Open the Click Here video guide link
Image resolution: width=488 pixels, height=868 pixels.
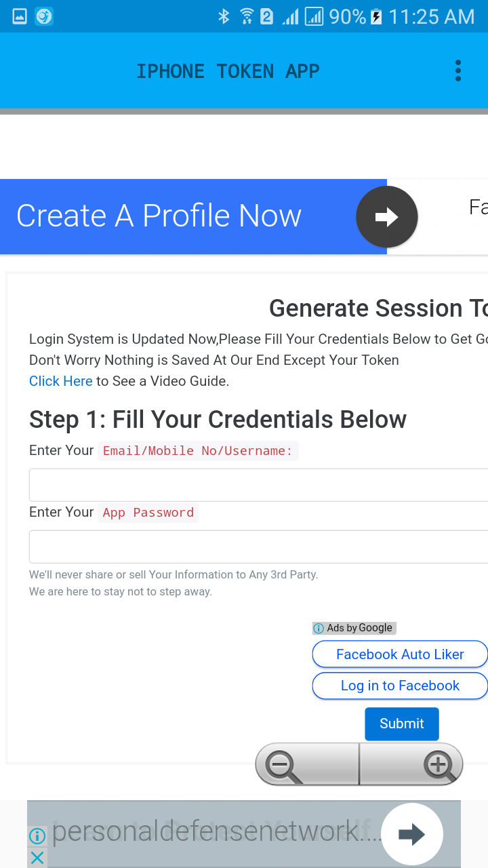[x=60, y=381]
